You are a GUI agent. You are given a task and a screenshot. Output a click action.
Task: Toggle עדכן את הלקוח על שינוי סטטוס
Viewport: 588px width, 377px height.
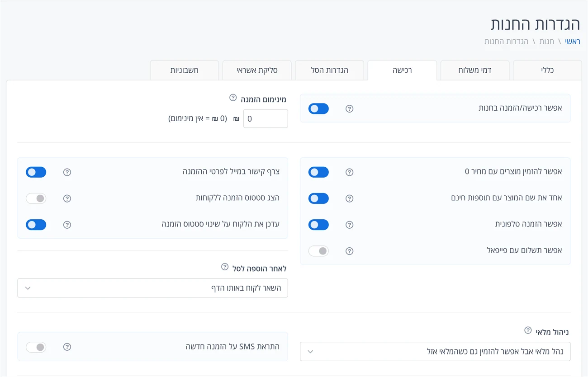tap(36, 225)
